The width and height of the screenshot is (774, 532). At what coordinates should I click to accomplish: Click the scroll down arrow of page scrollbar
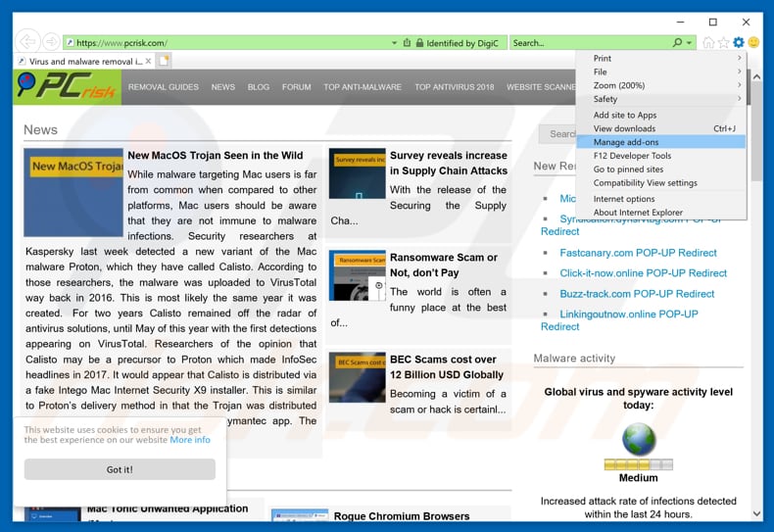click(756, 513)
